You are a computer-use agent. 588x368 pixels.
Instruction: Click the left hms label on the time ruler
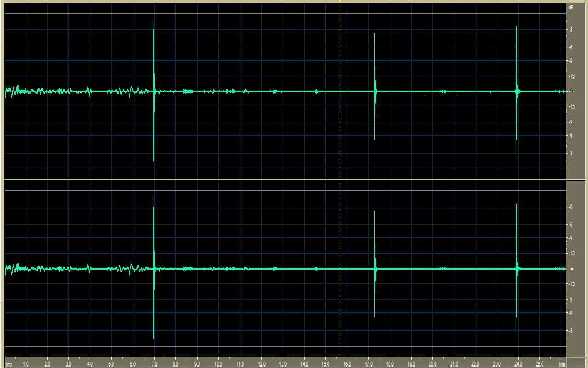(x=8, y=364)
